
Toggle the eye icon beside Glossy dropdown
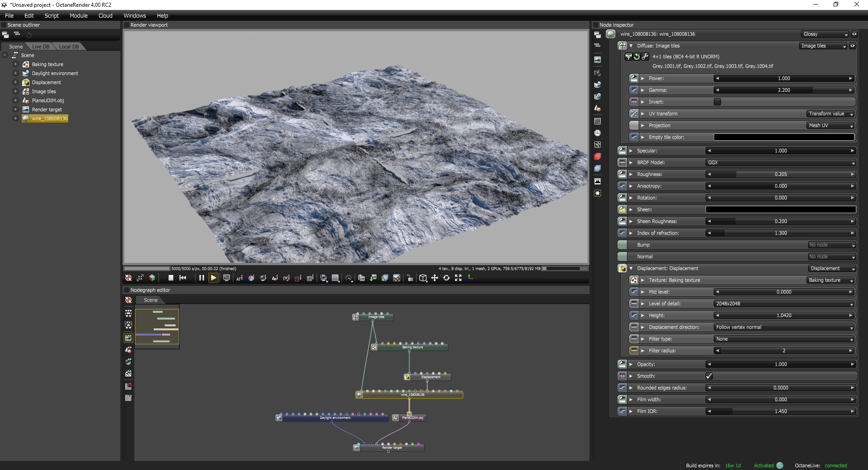(x=854, y=34)
